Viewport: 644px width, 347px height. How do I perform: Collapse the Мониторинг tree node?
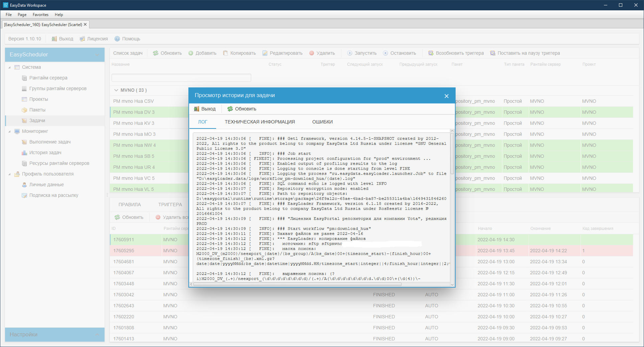click(x=9, y=131)
